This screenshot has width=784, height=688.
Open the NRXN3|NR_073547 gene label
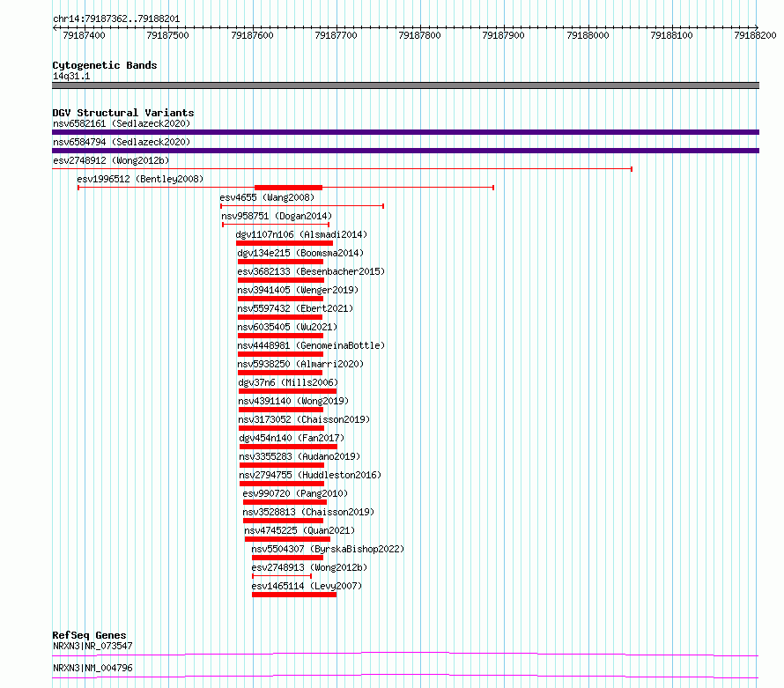pyautogui.click(x=92, y=646)
